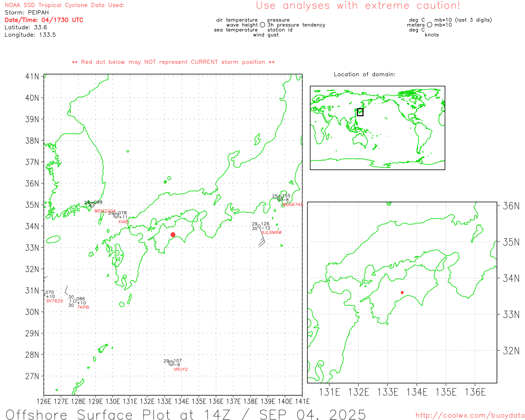Click 'Use analyses with extreme caution!' heading
Screen dimensions: 525x420
pyautogui.click(x=358, y=6)
